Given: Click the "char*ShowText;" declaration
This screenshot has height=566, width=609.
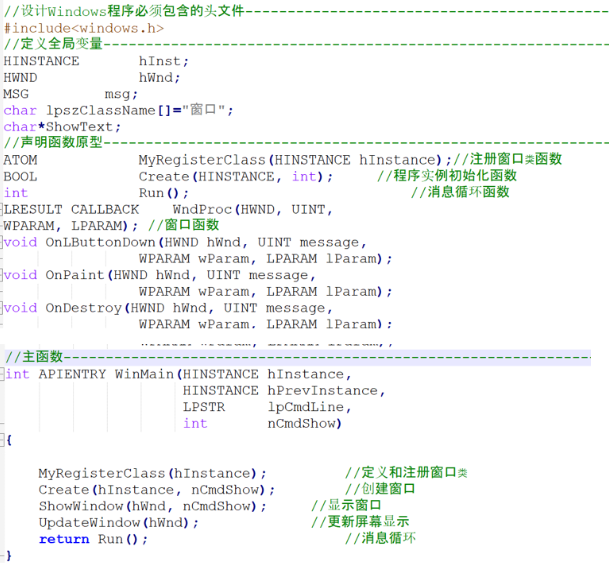Looking at the screenshot, I should click(x=62, y=127).
